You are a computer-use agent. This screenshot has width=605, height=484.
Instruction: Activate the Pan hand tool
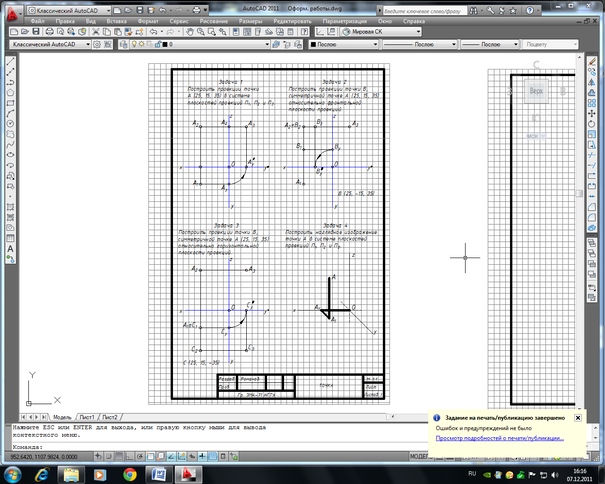point(190,32)
